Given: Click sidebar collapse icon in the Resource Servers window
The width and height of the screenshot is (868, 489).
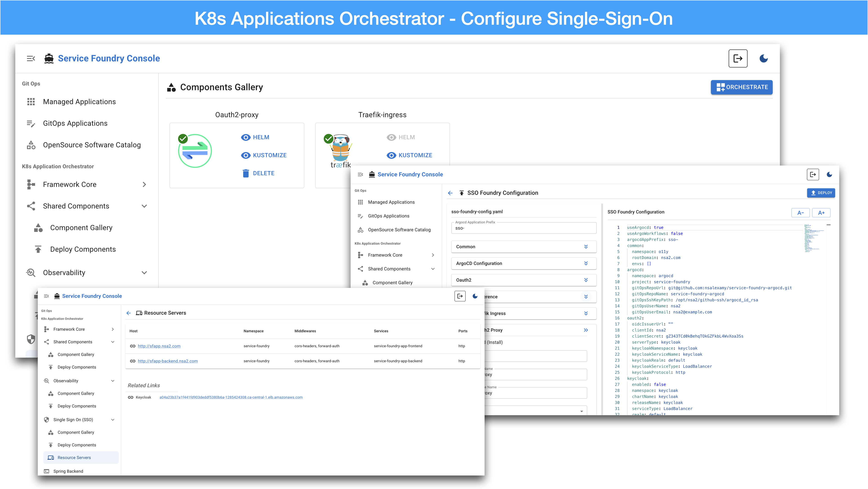Looking at the screenshot, I should point(47,296).
